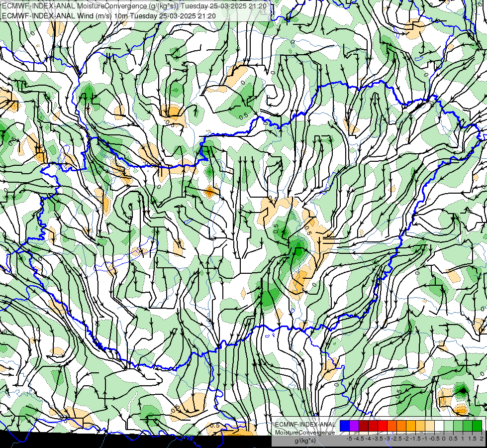Click the MoistureConvergence title line at top
Viewport: 487px width, 448px height.
(134, 6)
